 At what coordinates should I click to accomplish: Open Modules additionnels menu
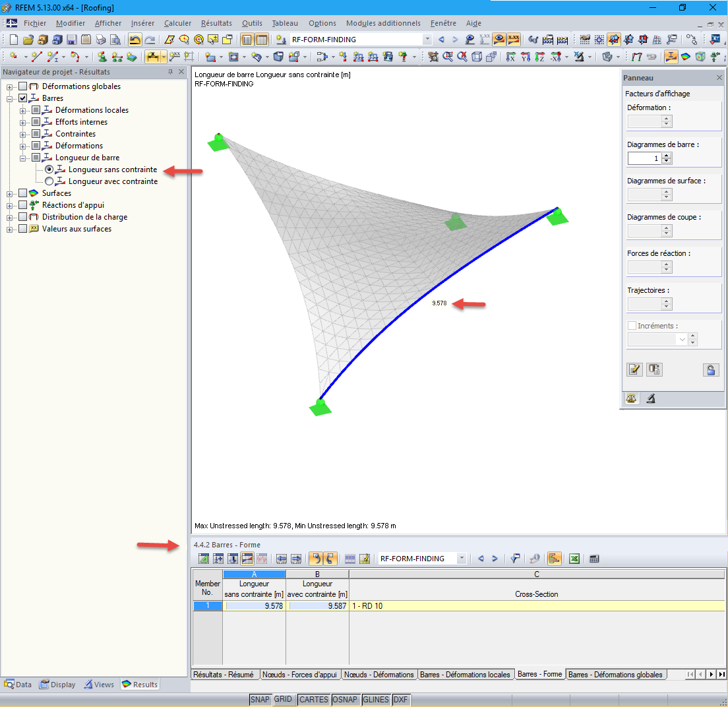[383, 23]
